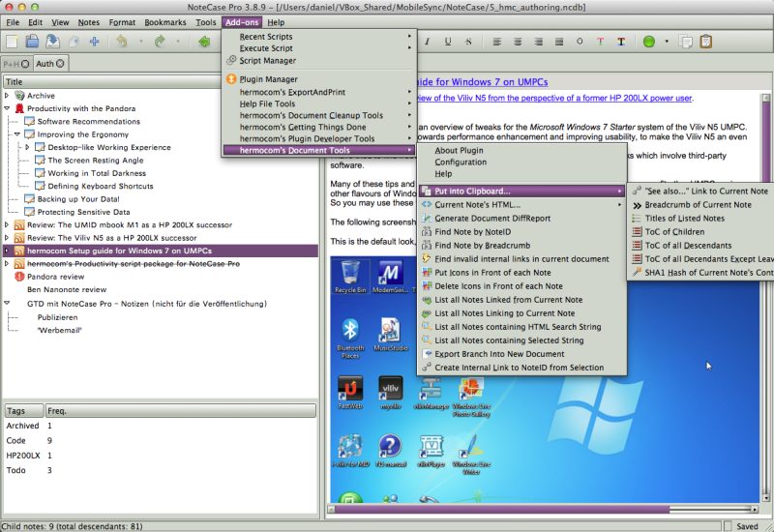Click Export Branch Into New Document
Image resolution: width=774 pixels, height=532 pixels.
pyautogui.click(x=521, y=354)
